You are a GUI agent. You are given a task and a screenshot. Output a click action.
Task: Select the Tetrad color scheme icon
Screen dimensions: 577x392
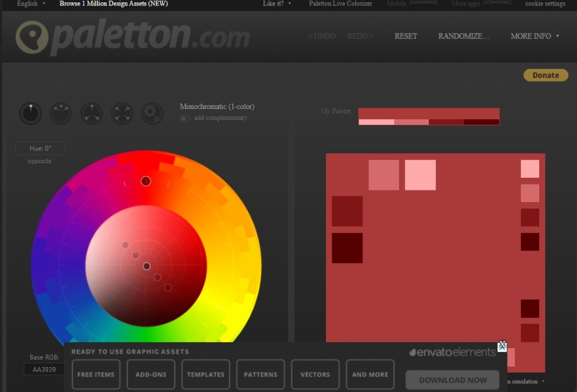[121, 113]
